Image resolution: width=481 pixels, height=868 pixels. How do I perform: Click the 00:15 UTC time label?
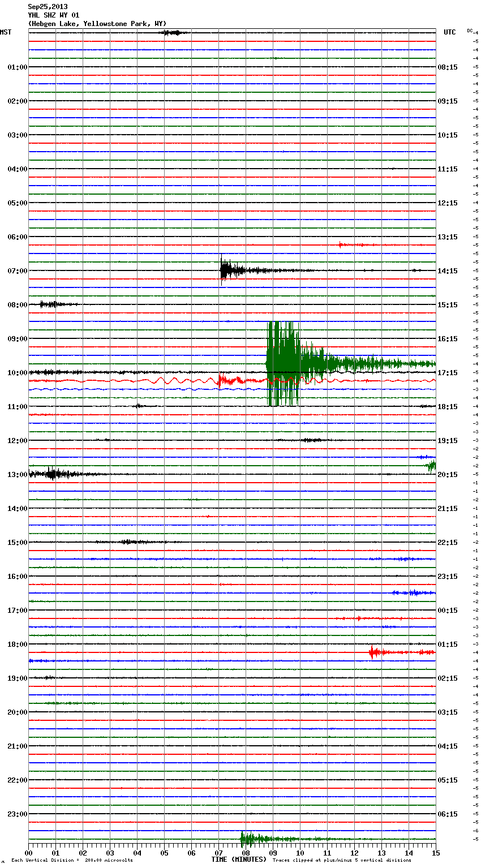point(448,611)
